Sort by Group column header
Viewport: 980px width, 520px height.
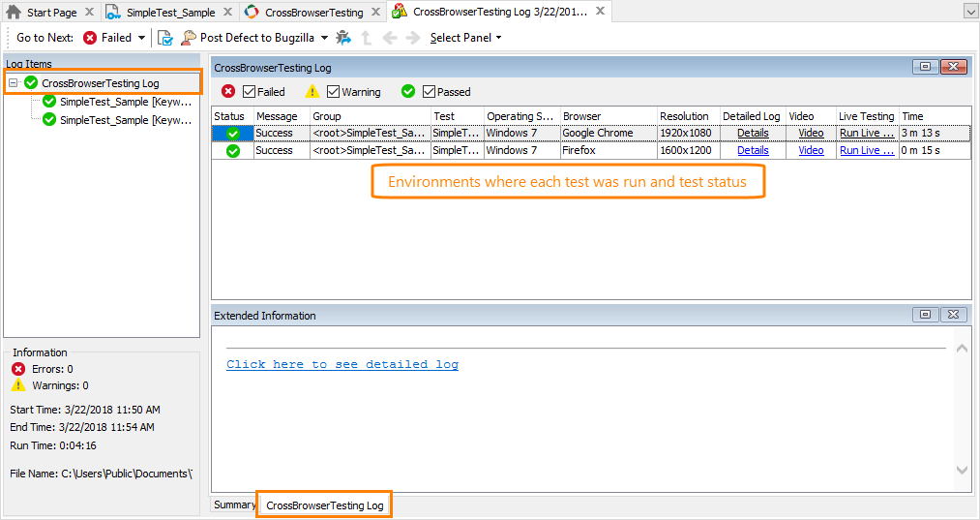tap(371, 116)
